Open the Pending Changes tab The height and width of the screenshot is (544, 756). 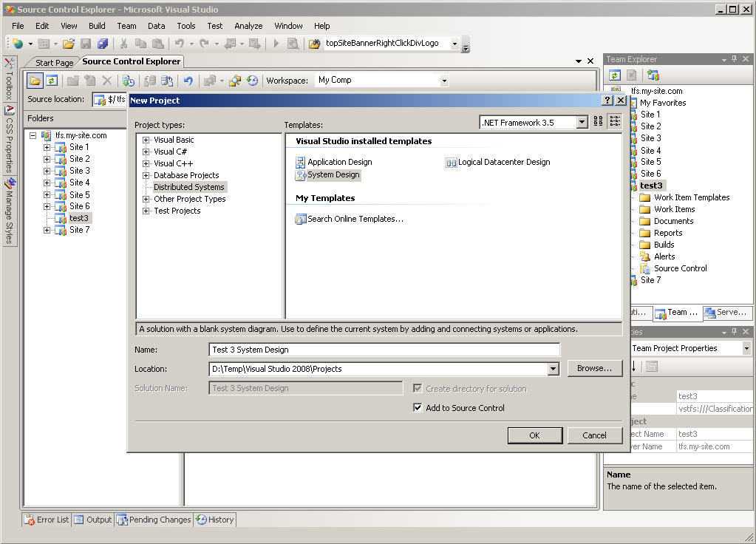click(154, 520)
